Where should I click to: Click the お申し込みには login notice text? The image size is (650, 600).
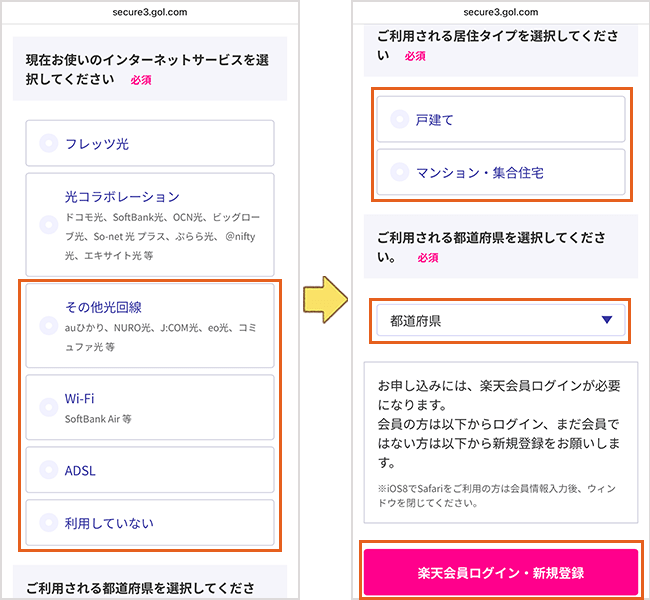499,424
